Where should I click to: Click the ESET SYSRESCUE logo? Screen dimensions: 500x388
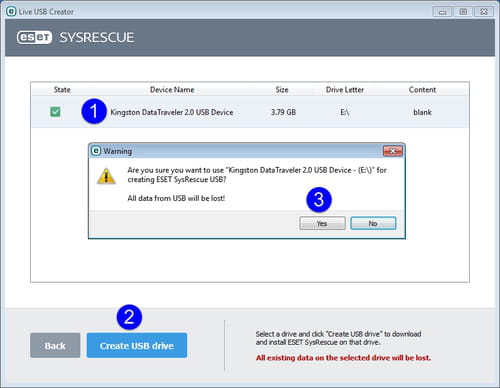point(76,37)
